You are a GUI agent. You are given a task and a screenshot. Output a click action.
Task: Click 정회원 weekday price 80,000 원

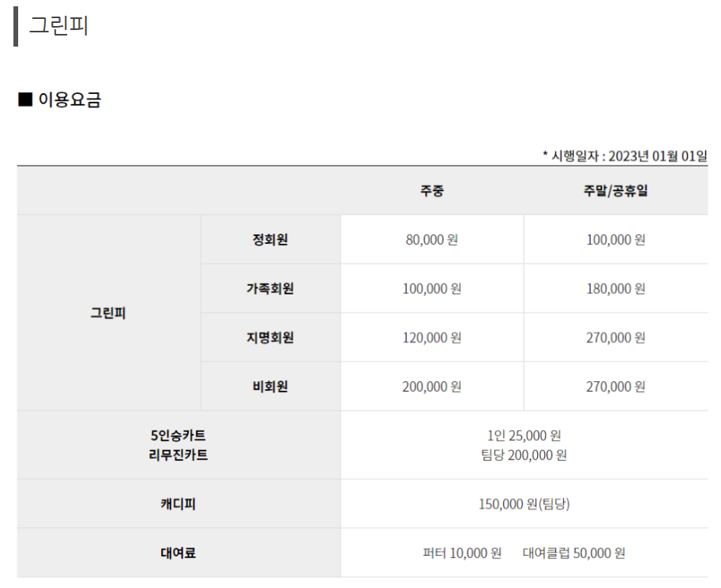coord(432,239)
